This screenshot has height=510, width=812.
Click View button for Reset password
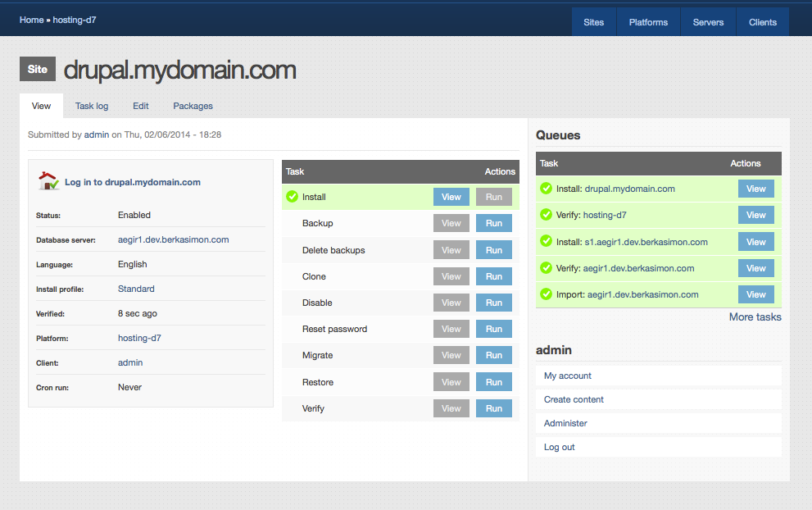[x=451, y=329]
